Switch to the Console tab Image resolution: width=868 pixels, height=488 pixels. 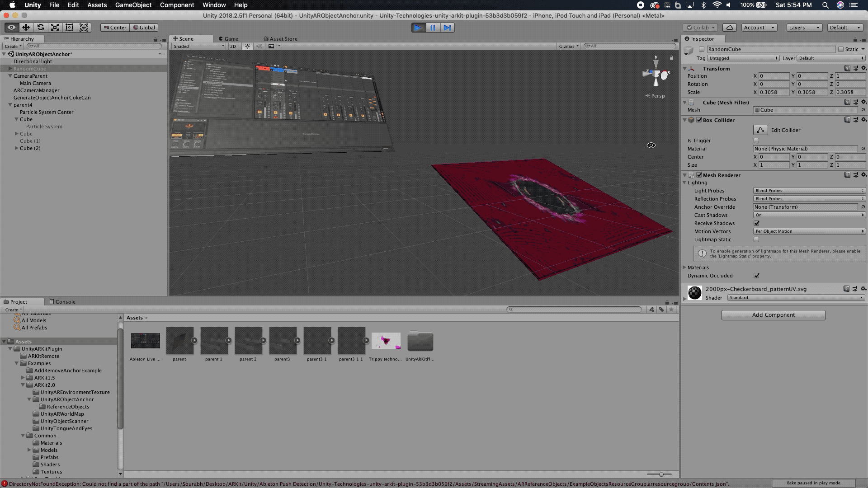(x=62, y=302)
